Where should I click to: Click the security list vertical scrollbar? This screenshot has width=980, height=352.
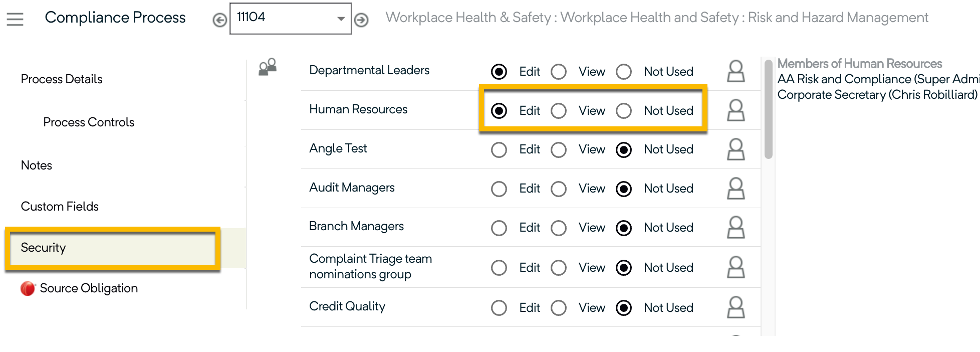click(x=768, y=110)
